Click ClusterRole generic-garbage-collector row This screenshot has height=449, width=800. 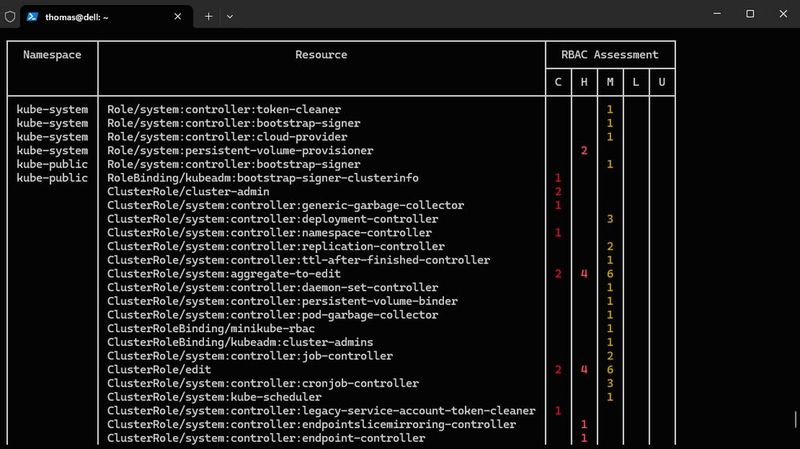[286, 205]
